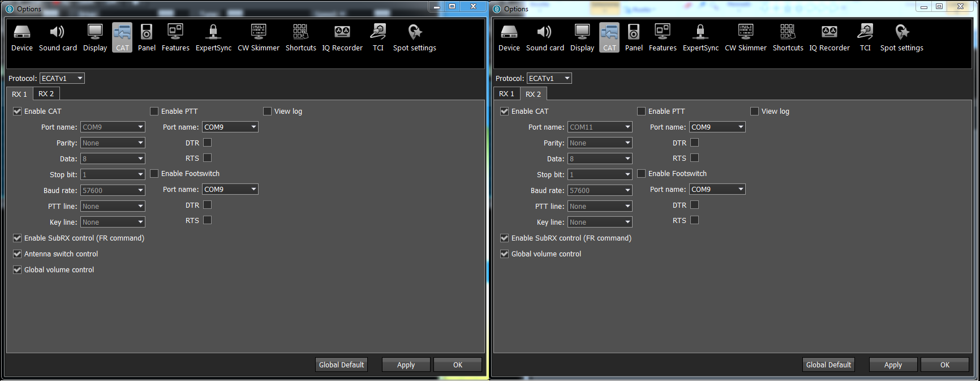Open Spot settings in right Options window
Viewport: 980px width, 381px height.
(902, 38)
